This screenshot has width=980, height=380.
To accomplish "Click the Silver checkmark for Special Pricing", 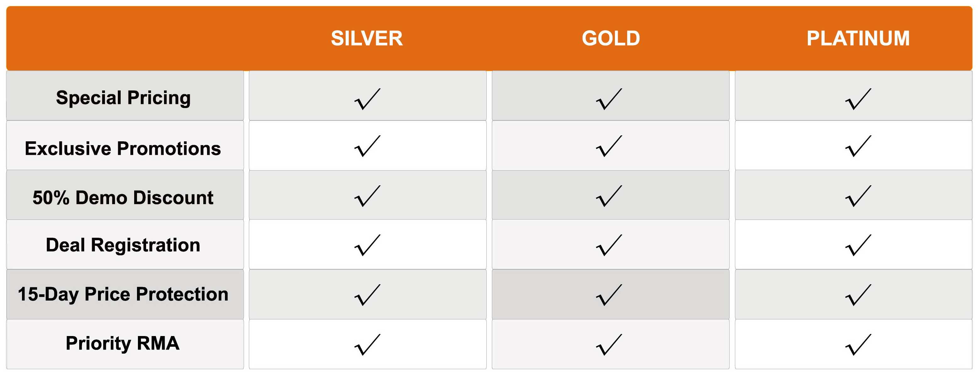I will tap(367, 99).
